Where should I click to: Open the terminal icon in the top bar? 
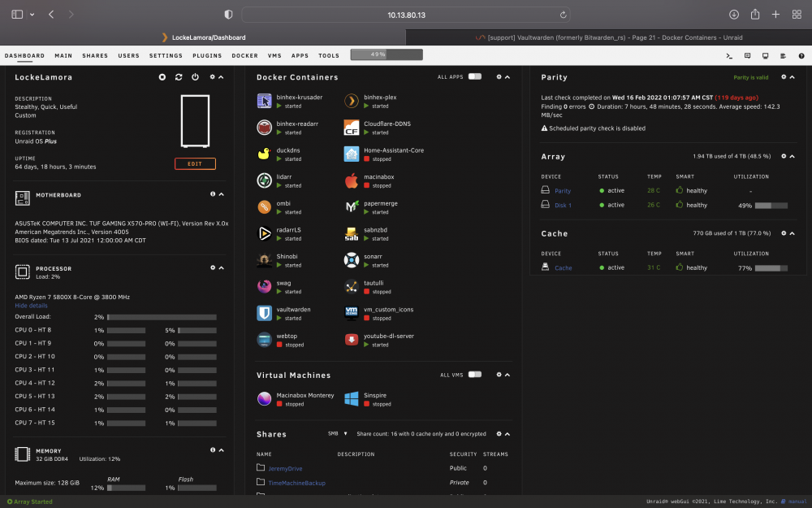[729, 55]
